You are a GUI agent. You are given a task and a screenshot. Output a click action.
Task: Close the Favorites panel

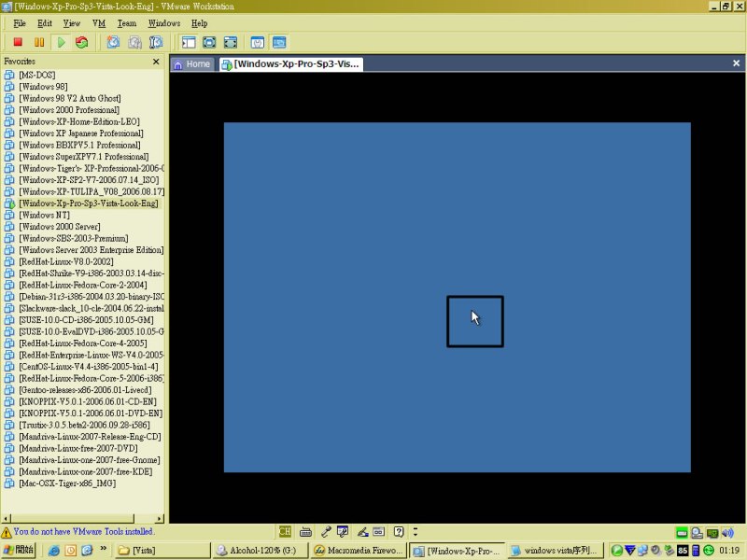pos(156,62)
